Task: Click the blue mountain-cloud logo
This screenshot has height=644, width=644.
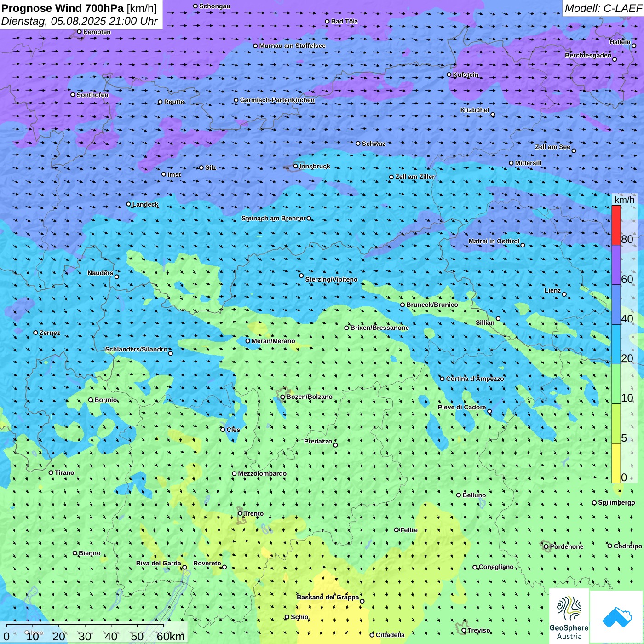Action: click(x=617, y=617)
